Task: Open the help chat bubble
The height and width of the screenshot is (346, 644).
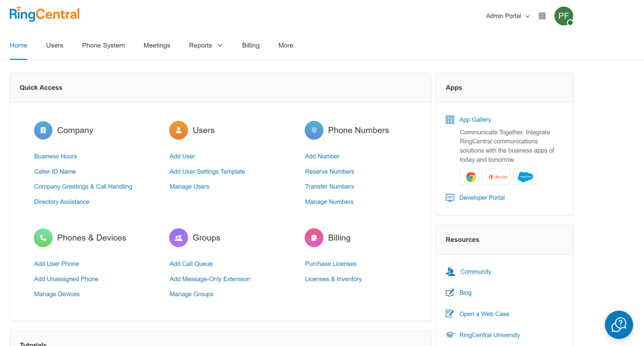Action: click(x=618, y=325)
